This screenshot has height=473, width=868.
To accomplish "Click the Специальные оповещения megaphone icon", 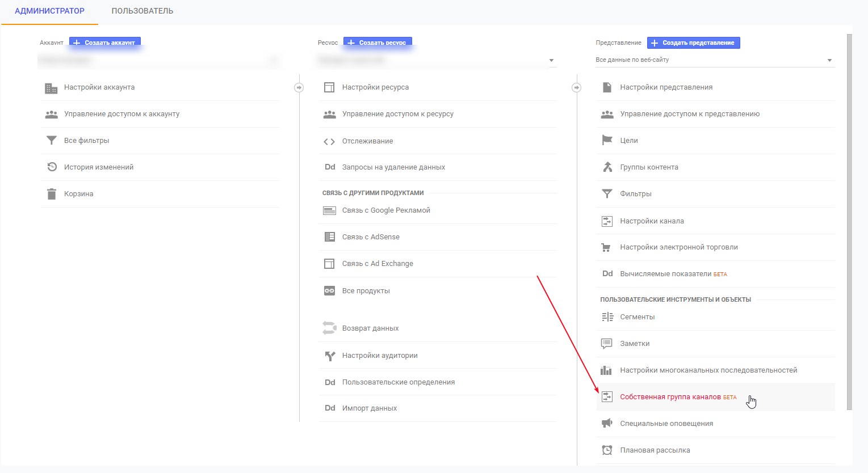I will pos(607,424).
